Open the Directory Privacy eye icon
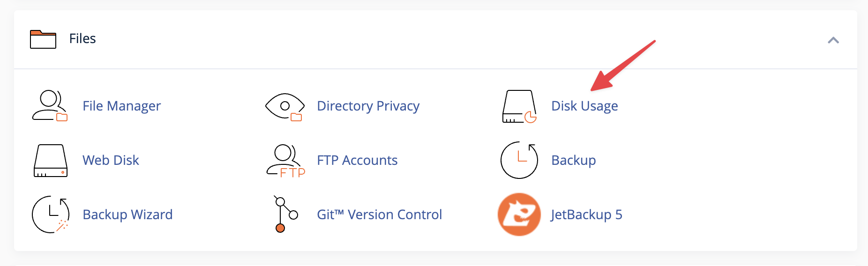The height and width of the screenshot is (266, 868). 284,106
